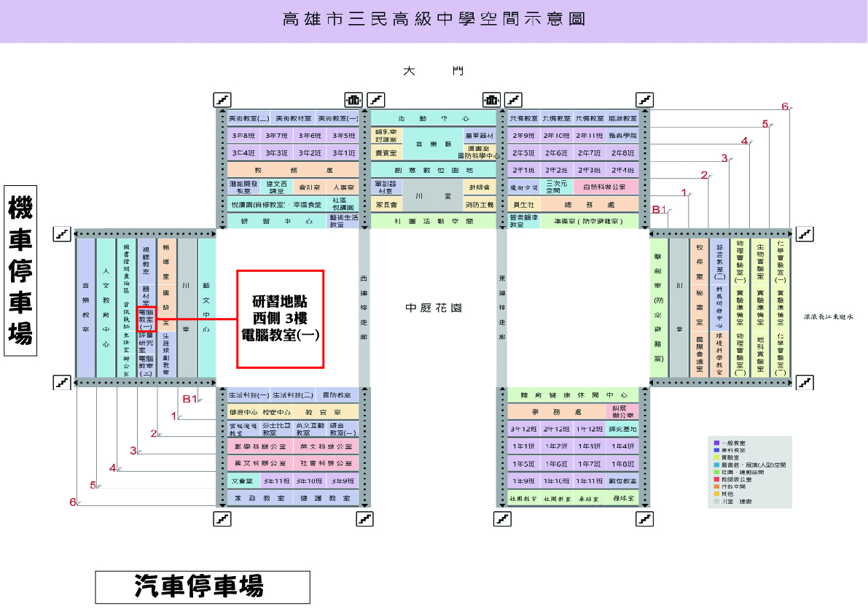The height and width of the screenshot is (614, 868).
Task: Click the red 教師辦公室 legend swatch
Action: coord(716,480)
